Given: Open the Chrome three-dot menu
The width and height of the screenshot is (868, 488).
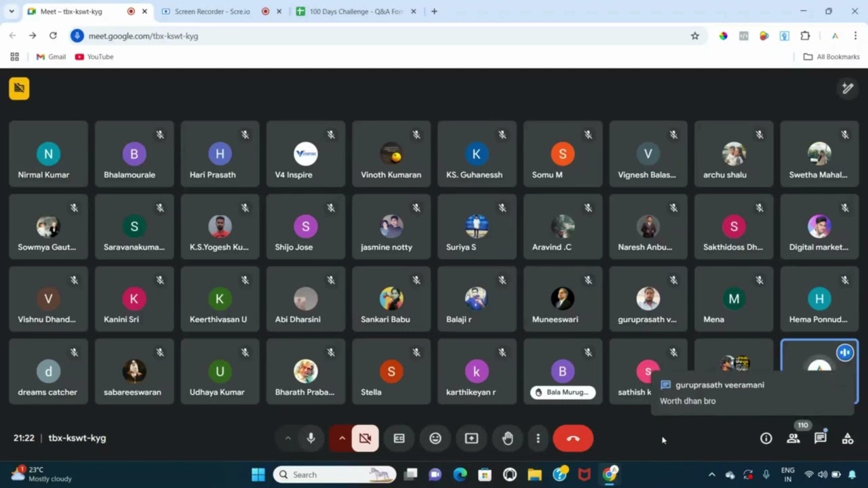Looking at the screenshot, I should (x=855, y=36).
